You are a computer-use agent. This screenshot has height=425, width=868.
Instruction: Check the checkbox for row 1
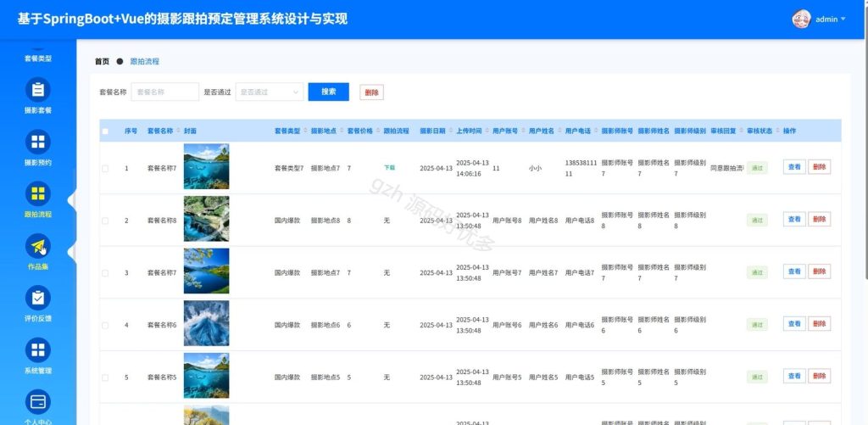tap(105, 169)
